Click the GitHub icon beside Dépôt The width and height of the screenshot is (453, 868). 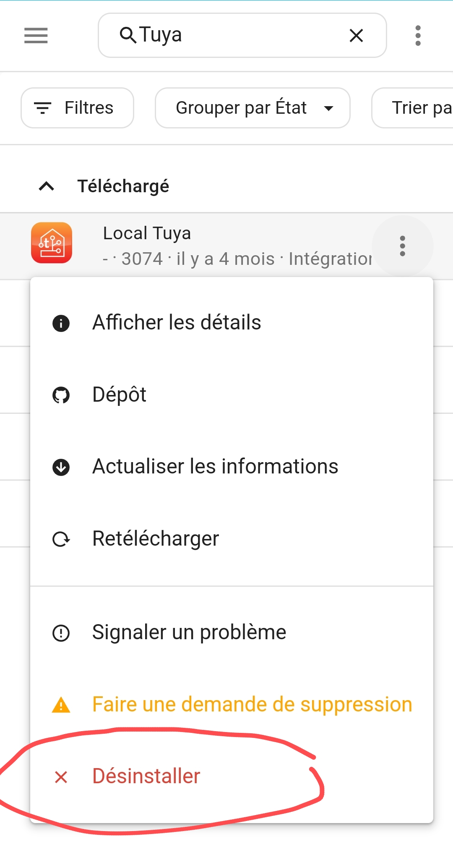(61, 395)
